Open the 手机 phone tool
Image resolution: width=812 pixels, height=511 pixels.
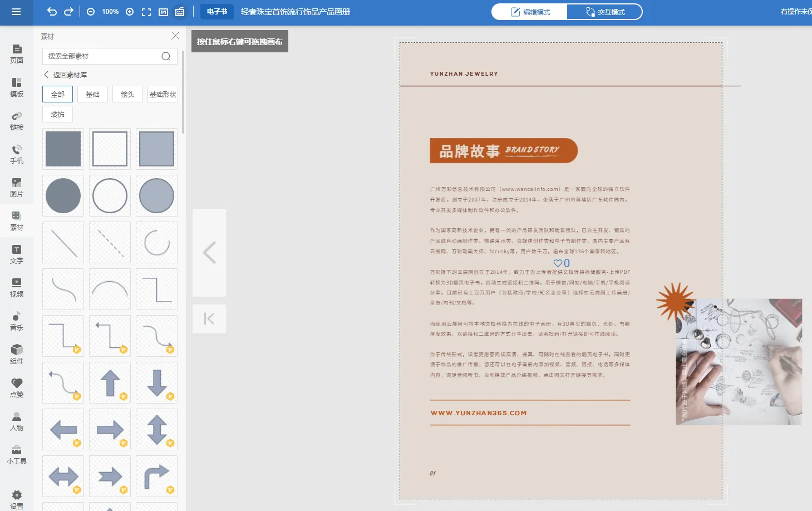tap(17, 154)
